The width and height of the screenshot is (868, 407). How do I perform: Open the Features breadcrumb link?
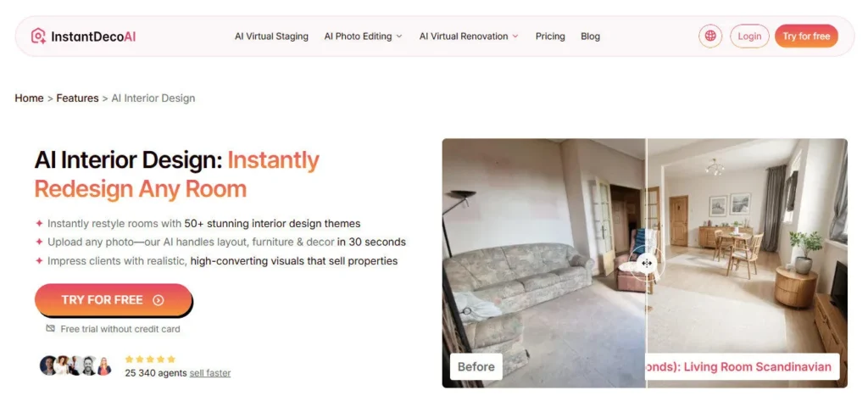(77, 98)
